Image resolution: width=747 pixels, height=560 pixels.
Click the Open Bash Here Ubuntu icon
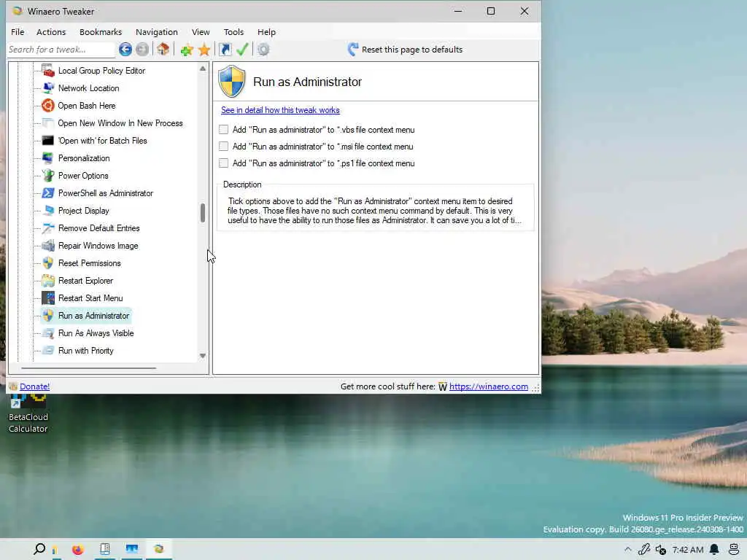click(48, 106)
